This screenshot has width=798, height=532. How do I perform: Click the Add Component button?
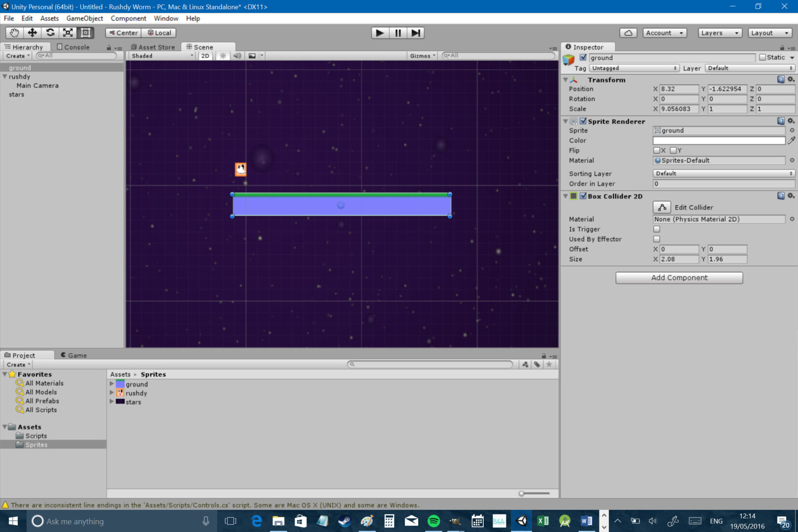[679, 278]
